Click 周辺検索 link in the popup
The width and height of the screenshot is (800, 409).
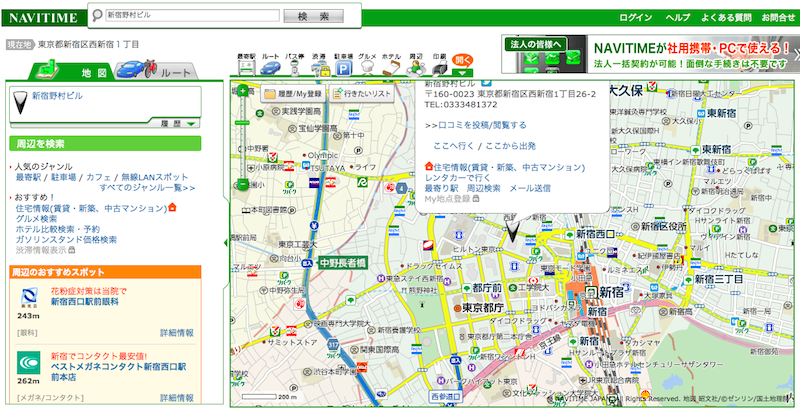click(x=484, y=189)
